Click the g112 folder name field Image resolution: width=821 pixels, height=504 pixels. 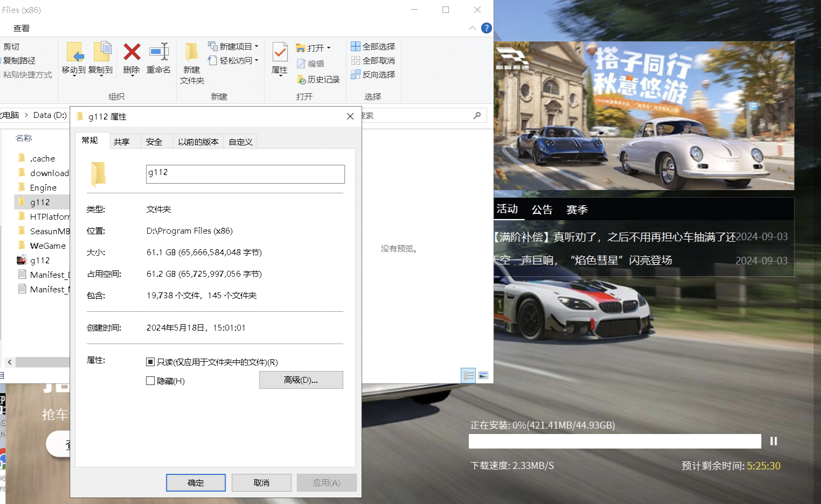click(x=245, y=174)
